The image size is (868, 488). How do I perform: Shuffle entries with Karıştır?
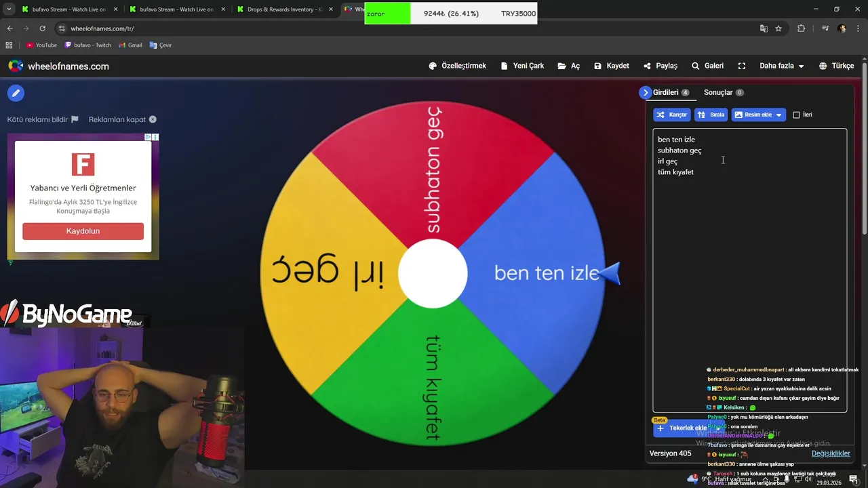pyautogui.click(x=672, y=115)
